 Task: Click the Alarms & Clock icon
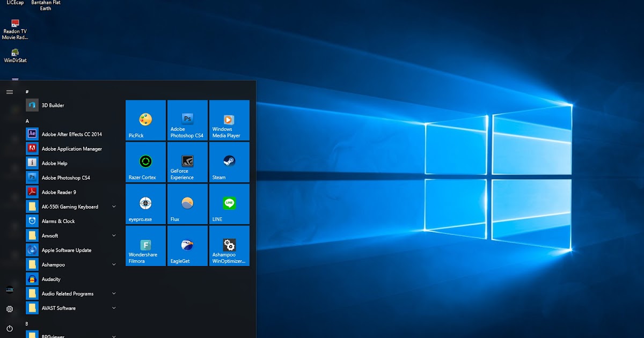(x=32, y=221)
